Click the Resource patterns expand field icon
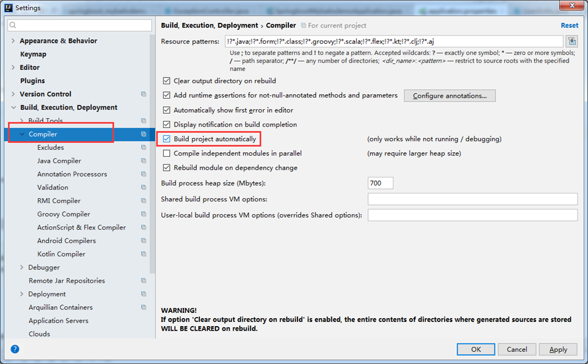 (x=572, y=41)
